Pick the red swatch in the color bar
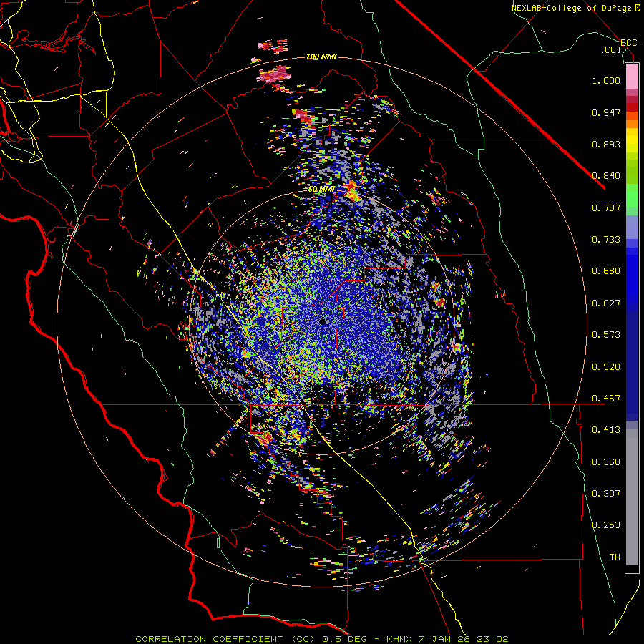The height and width of the screenshot is (644, 644). click(x=632, y=107)
